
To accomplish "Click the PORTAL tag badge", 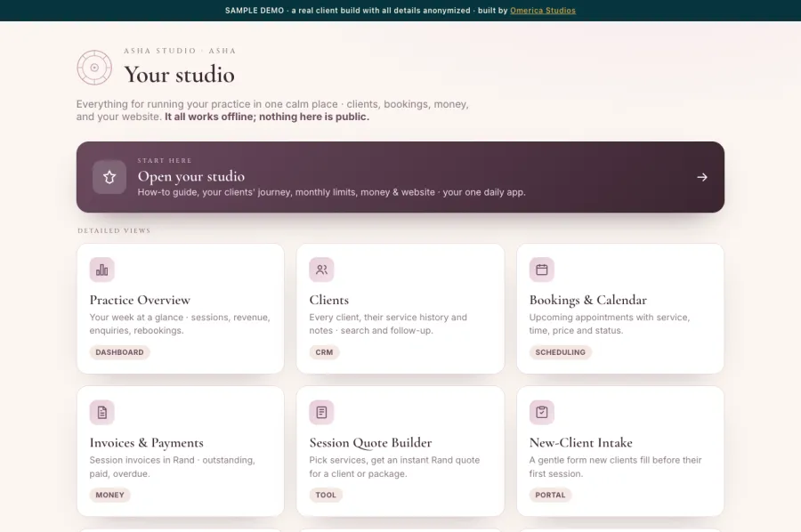I will click(550, 495).
